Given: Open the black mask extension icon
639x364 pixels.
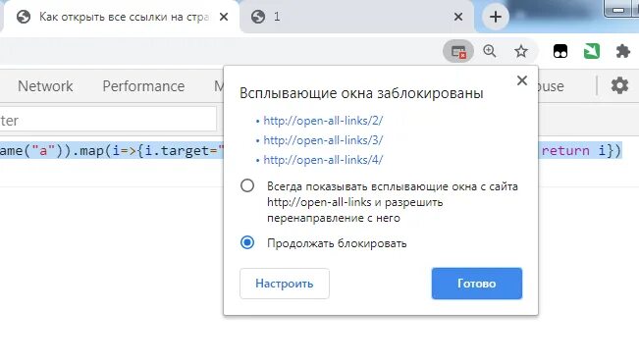Looking at the screenshot, I should tap(560, 51).
